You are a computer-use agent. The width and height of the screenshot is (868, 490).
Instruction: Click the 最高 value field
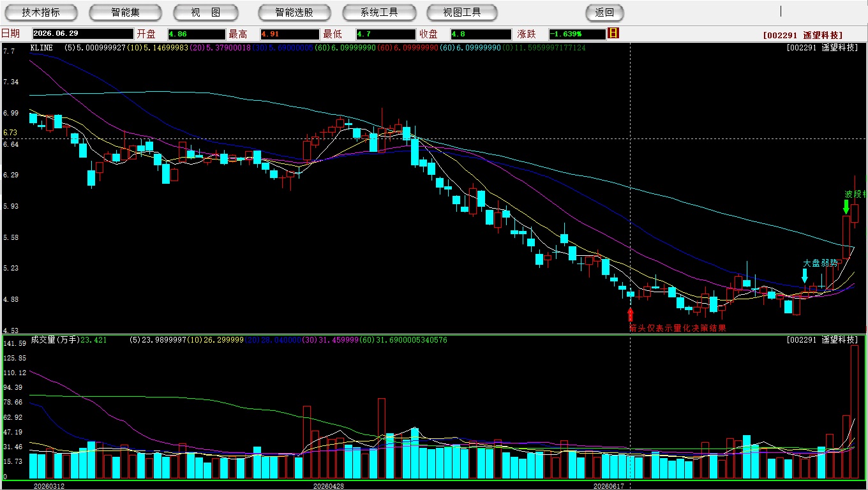tap(290, 34)
